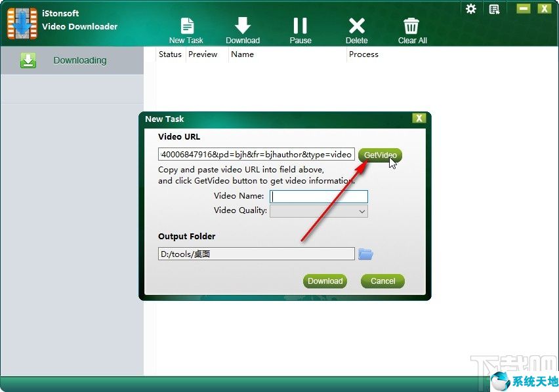Click the Name column header

tap(242, 54)
